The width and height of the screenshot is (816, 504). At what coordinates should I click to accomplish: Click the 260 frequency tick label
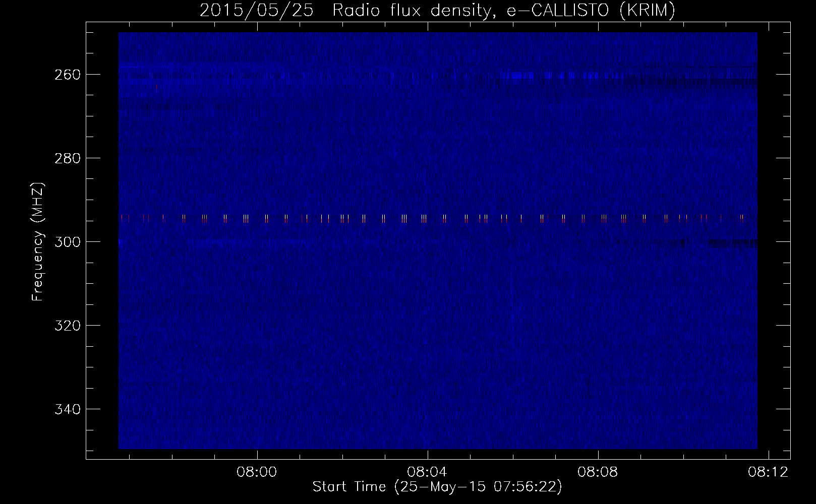(x=68, y=75)
